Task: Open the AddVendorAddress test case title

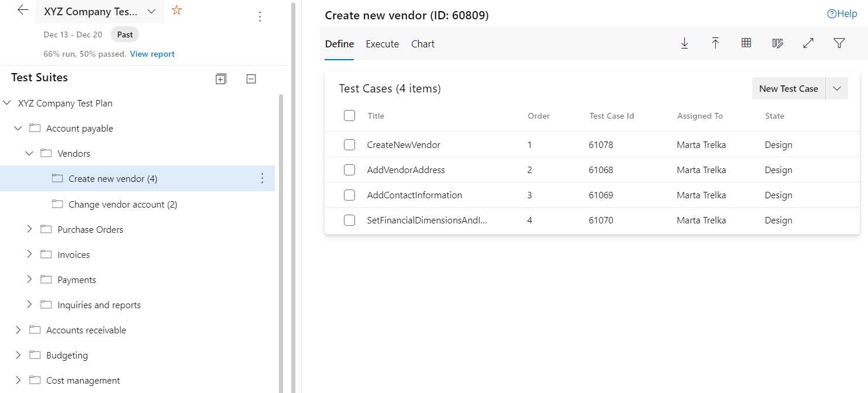Action: (x=406, y=170)
